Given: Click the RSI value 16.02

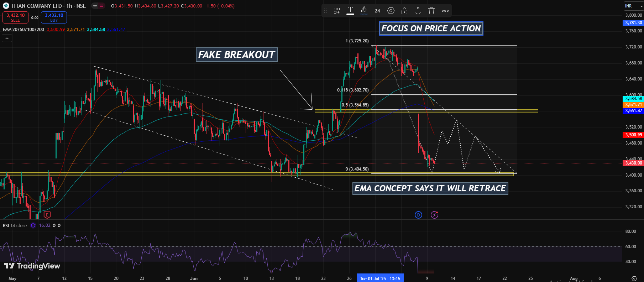Looking at the screenshot, I should (x=45, y=225).
